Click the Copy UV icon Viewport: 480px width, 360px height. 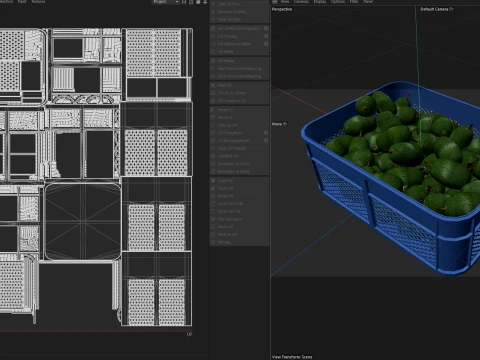point(213,180)
